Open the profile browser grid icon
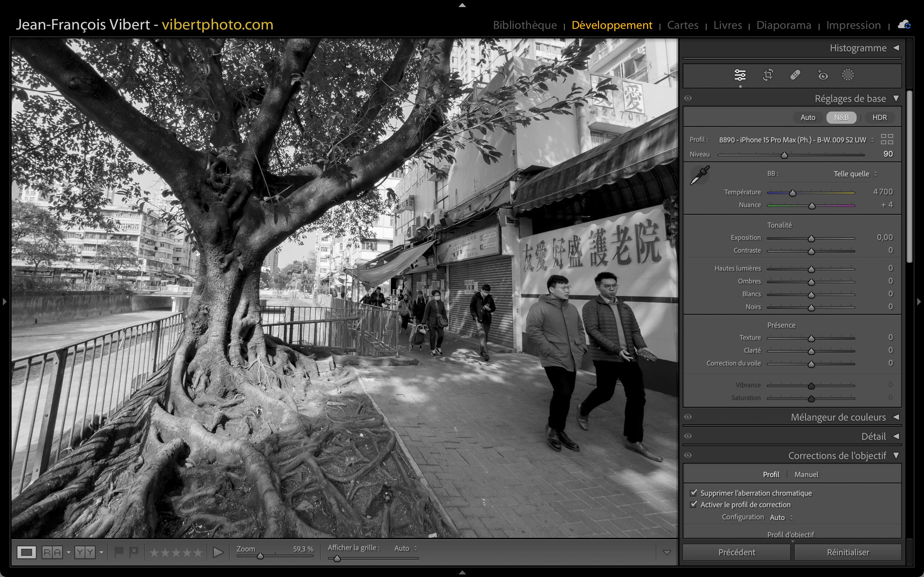 tap(886, 139)
